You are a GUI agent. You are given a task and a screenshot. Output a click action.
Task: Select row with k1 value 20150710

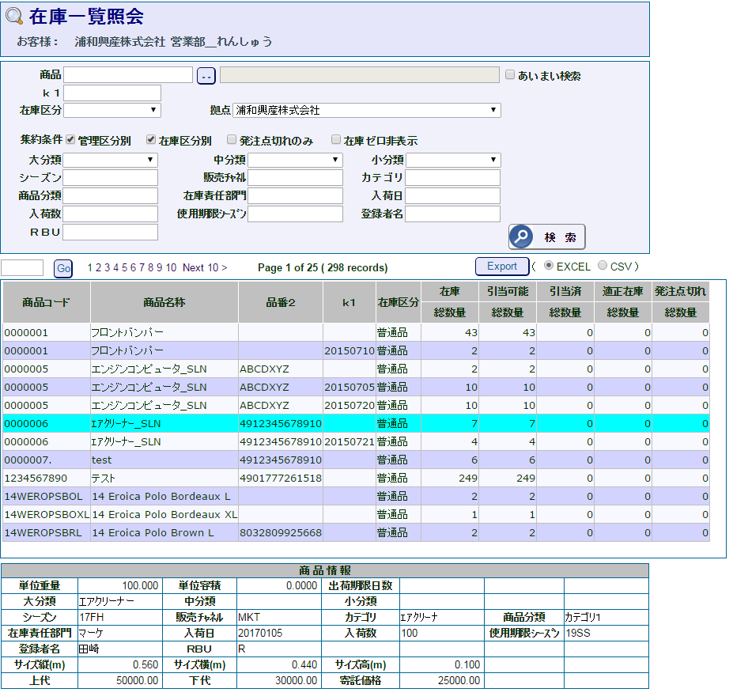pyautogui.click(x=356, y=350)
